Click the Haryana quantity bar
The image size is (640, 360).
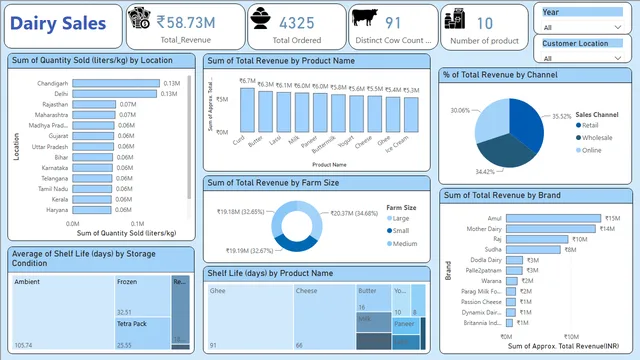click(92, 210)
